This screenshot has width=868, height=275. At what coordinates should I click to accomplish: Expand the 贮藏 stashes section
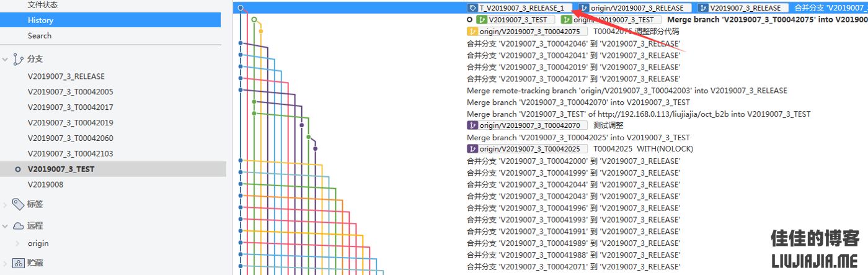click(6, 263)
